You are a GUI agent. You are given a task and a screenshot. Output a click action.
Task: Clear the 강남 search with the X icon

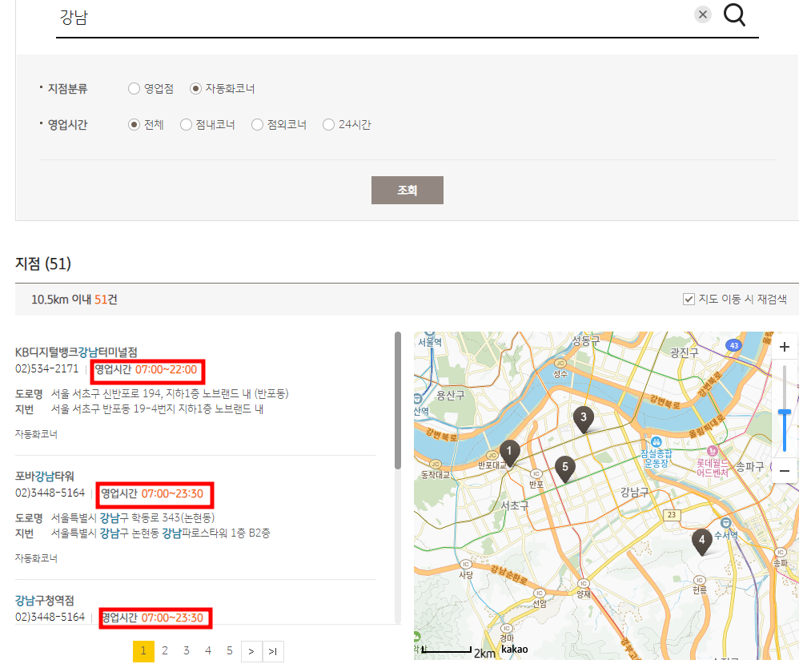point(702,14)
